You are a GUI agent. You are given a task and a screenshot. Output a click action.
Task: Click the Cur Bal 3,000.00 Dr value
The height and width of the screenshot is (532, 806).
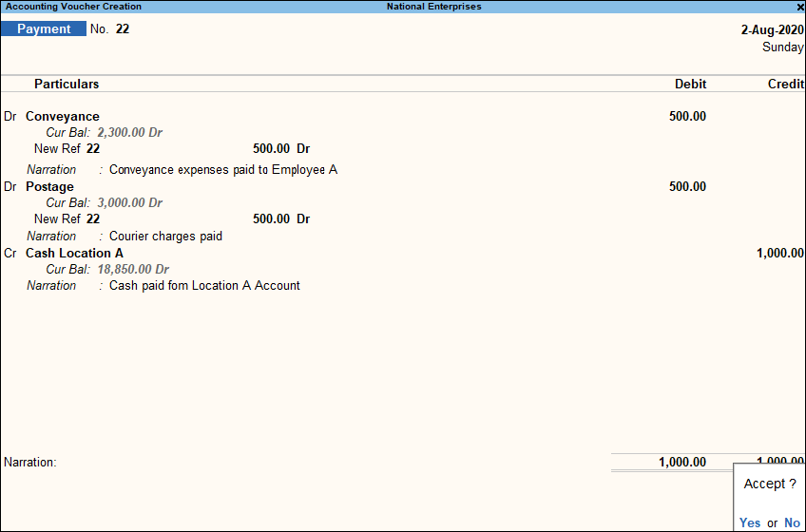click(x=129, y=203)
